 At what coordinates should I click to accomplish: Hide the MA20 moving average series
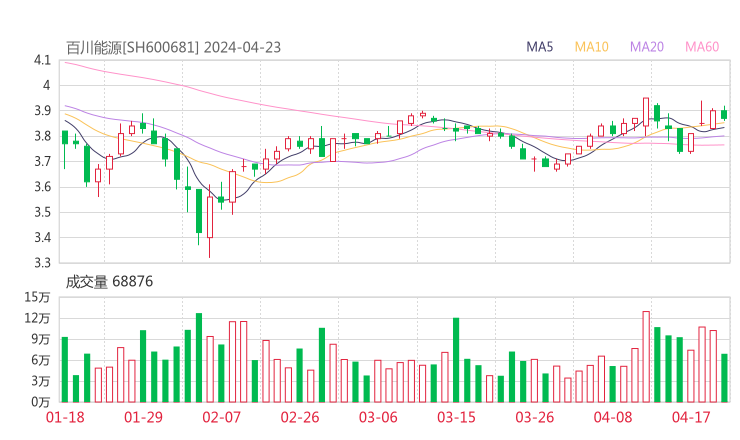point(647,47)
